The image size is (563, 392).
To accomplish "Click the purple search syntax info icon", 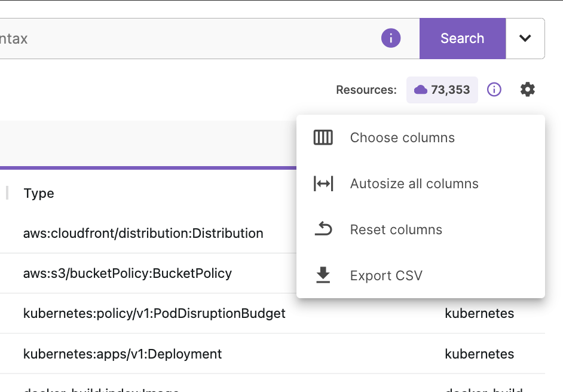I will pyautogui.click(x=391, y=38).
